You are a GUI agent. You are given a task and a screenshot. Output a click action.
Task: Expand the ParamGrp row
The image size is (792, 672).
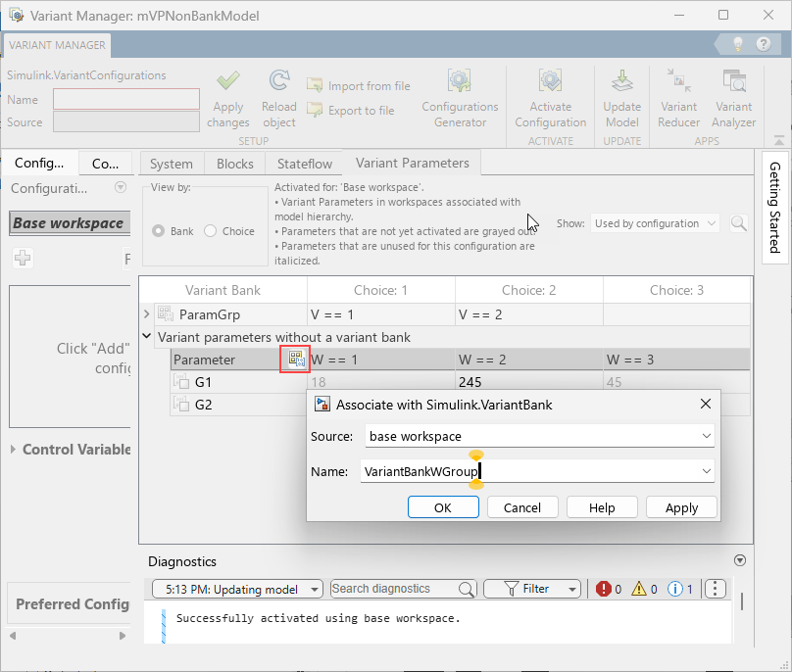[x=146, y=314]
